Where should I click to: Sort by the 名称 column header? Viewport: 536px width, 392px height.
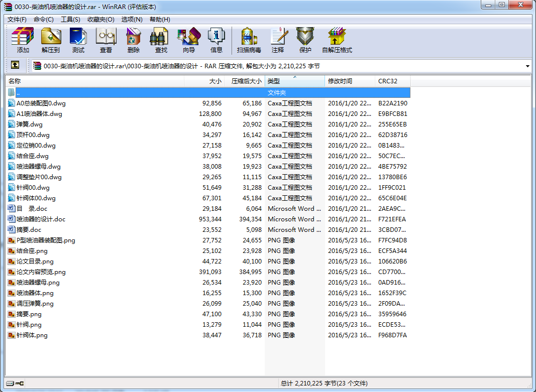[x=95, y=81]
